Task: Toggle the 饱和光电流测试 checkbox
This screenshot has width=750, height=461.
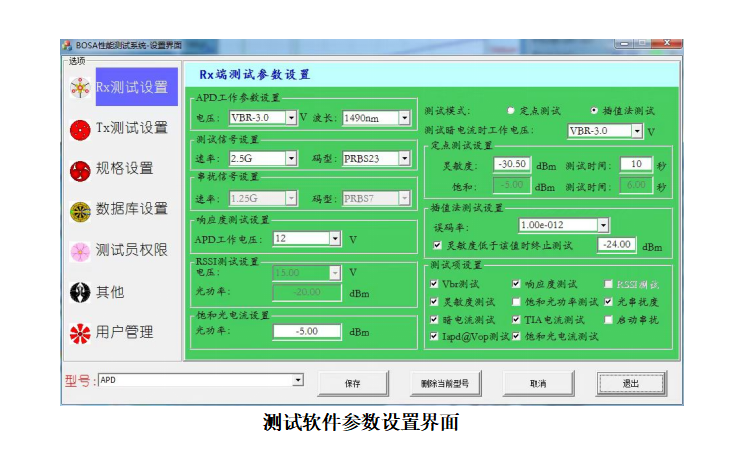Action: 516,336
